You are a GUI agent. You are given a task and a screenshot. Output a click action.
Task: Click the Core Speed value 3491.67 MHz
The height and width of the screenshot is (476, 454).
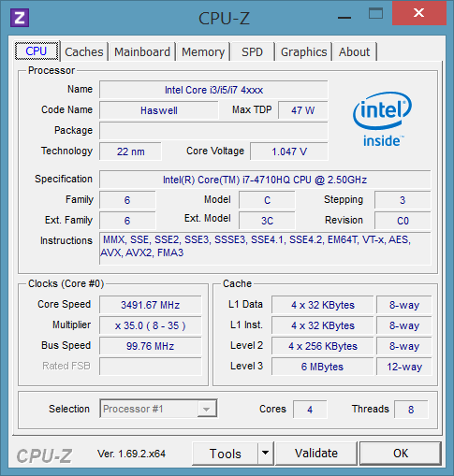pos(151,305)
